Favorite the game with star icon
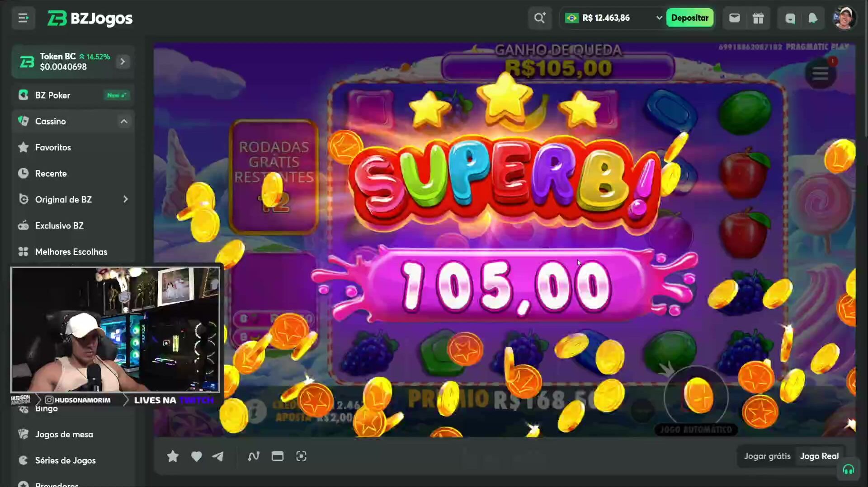 (173, 456)
